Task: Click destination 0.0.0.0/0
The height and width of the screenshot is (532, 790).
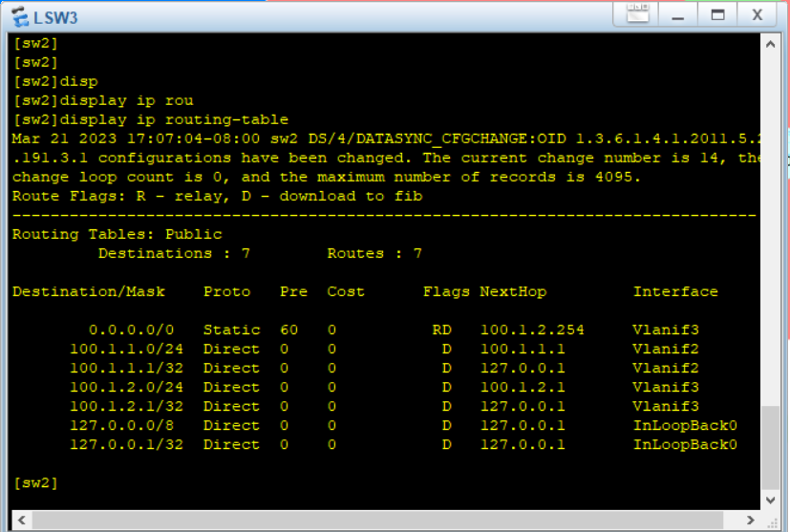Action: coord(132,330)
